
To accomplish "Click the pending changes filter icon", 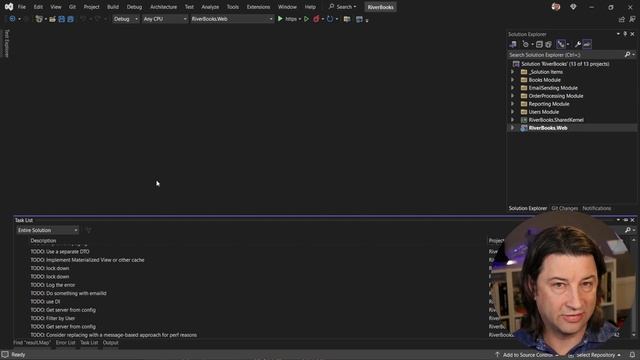I will coord(526,44).
